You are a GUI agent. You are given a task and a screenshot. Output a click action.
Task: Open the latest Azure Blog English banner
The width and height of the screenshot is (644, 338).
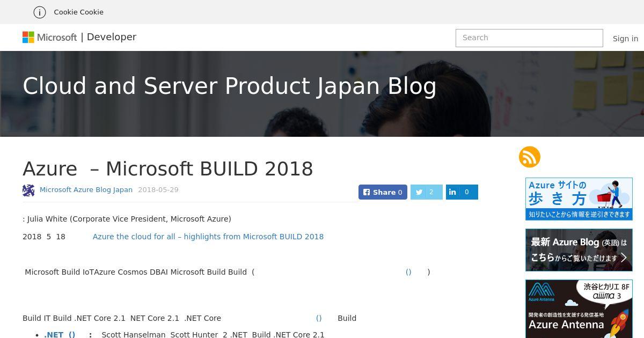pos(579,250)
